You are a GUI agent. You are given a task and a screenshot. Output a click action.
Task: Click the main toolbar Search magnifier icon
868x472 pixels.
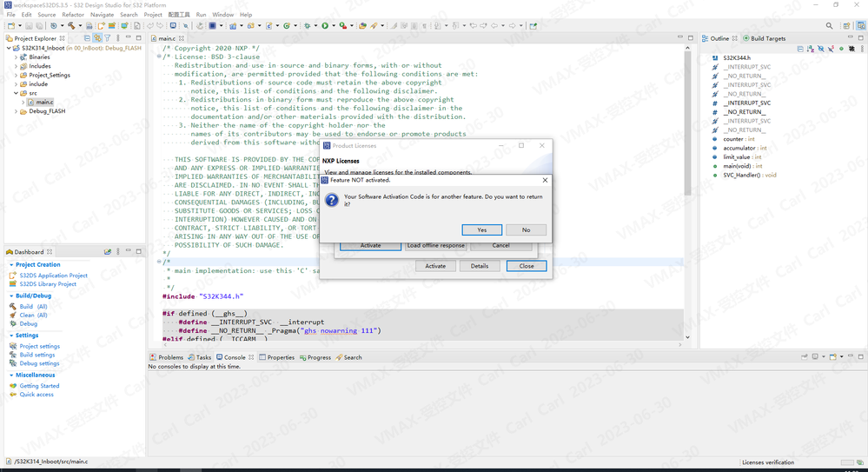(829, 25)
